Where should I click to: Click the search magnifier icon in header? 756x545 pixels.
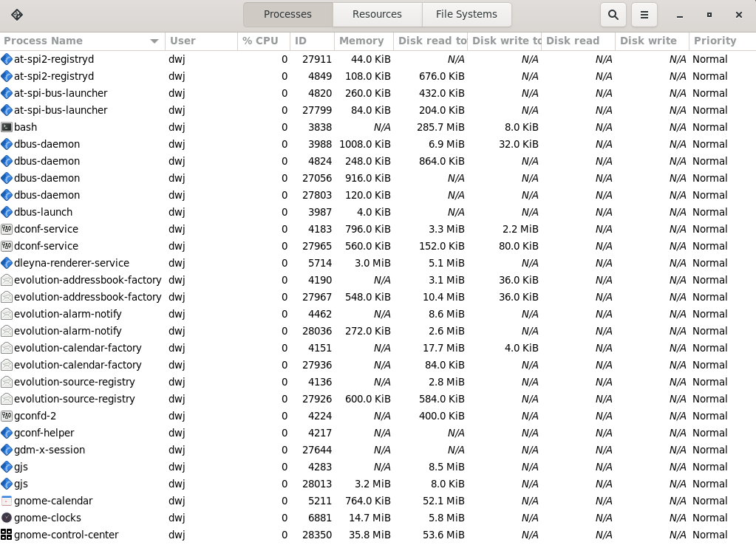pos(613,15)
